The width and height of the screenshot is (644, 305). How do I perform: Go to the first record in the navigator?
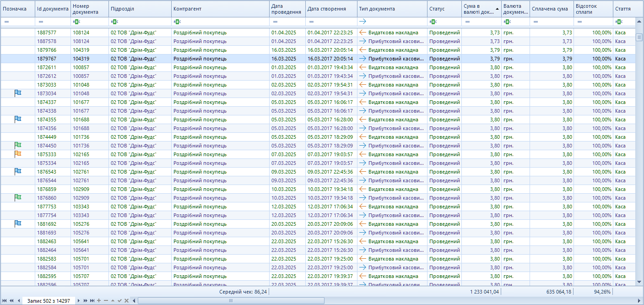[5, 300]
